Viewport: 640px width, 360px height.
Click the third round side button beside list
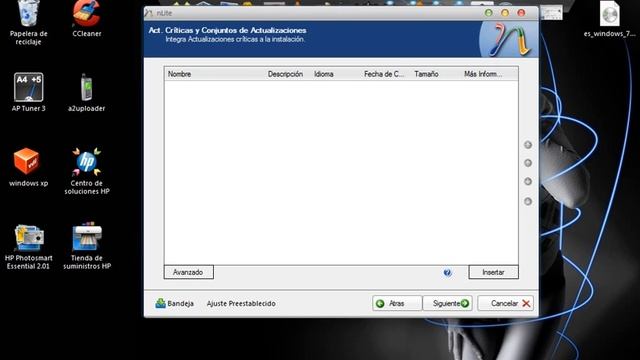[528, 181]
